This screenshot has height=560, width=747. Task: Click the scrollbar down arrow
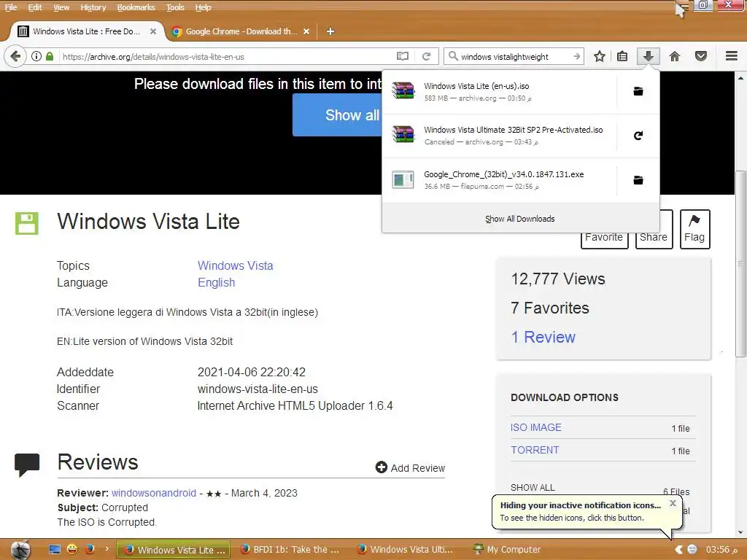click(x=740, y=532)
